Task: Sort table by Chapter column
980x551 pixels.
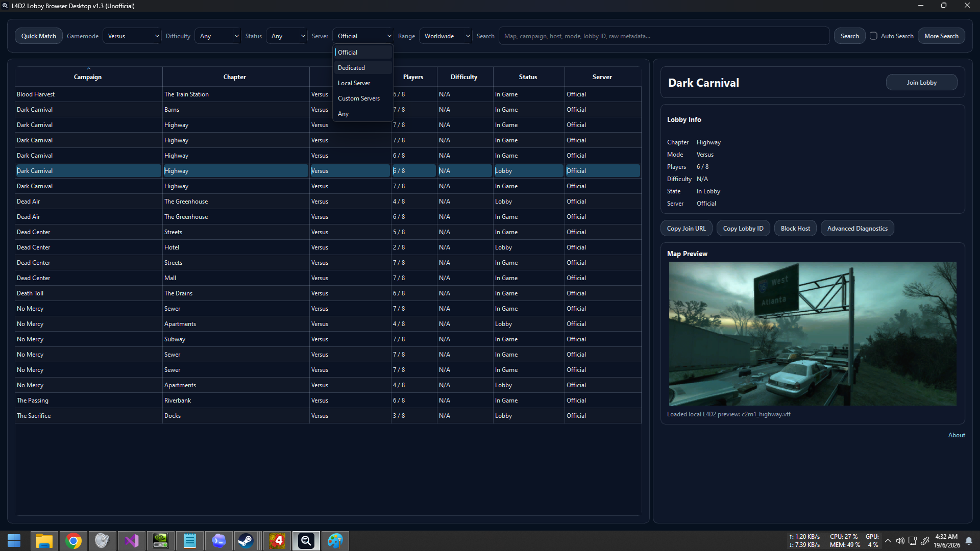Action: pyautogui.click(x=235, y=77)
